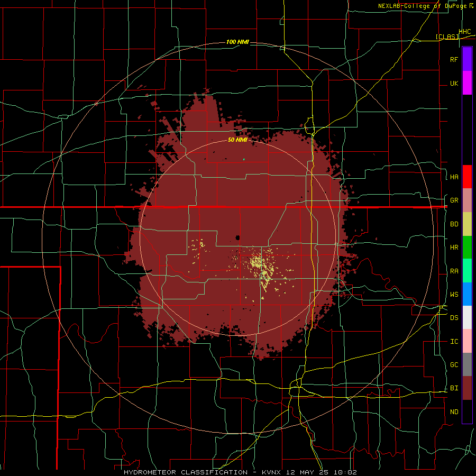Click the [CLAS] label
The image size is (476, 476).
[x=446, y=36]
